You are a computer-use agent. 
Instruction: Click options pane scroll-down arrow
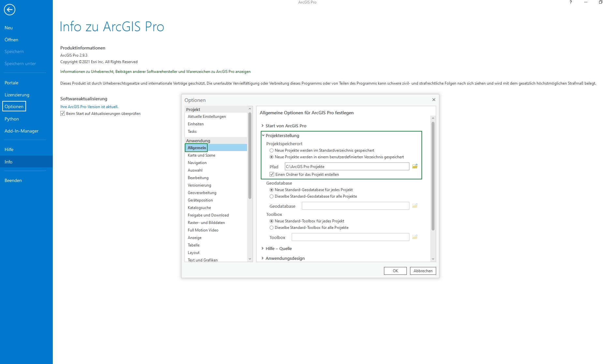433,259
